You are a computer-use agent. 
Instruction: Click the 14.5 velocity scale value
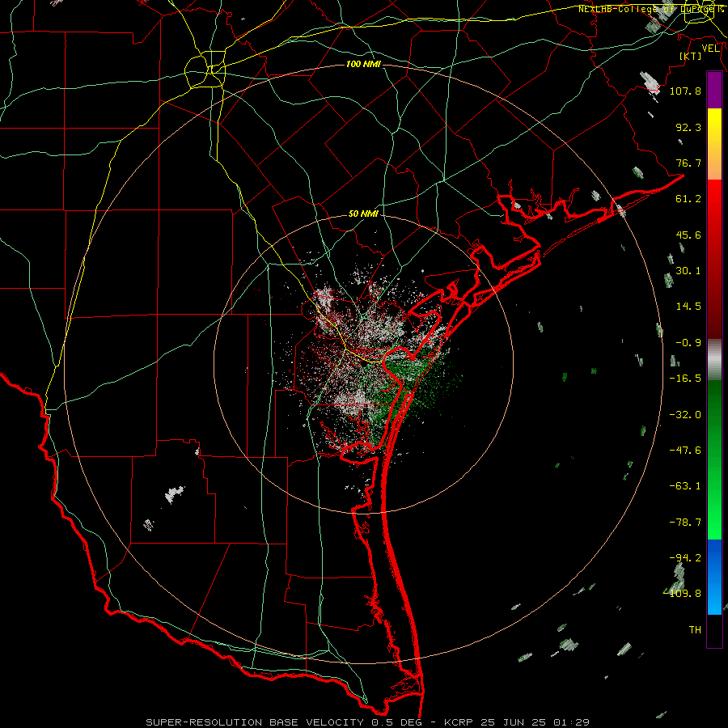[688, 307]
